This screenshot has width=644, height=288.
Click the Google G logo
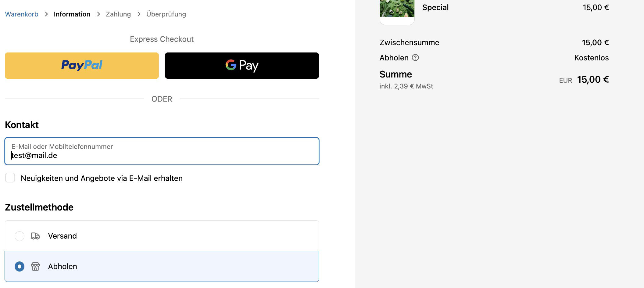pos(231,65)
